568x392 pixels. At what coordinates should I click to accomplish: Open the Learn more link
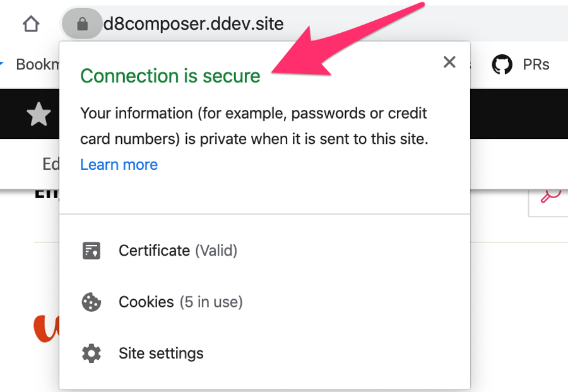pyautogui.click(x=119, y=164)
